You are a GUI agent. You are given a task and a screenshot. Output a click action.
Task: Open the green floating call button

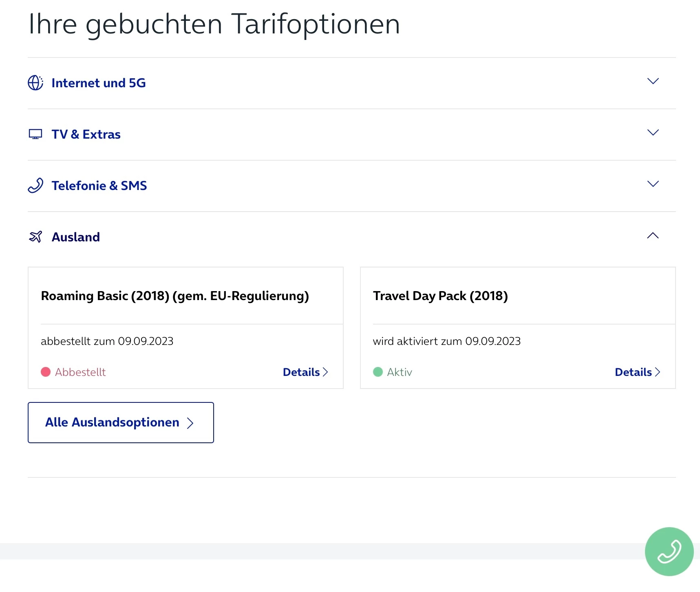click(x=669, y=551)
